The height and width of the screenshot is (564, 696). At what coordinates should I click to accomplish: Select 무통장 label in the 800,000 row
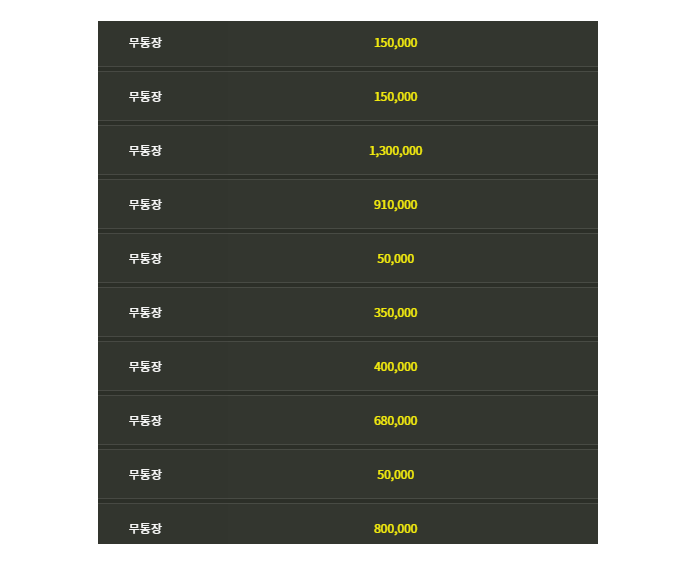tap(145, 529)
